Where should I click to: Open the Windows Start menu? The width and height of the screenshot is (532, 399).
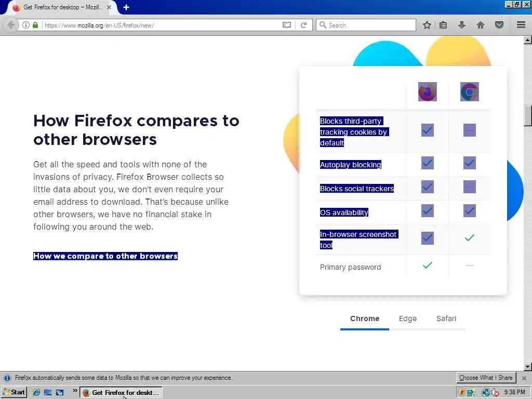[x=14, y=392]
